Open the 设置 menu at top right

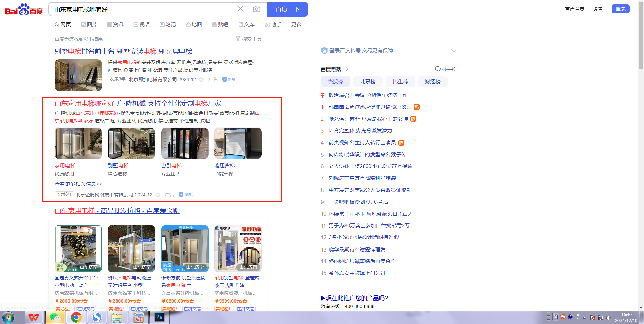coord(598,9)
